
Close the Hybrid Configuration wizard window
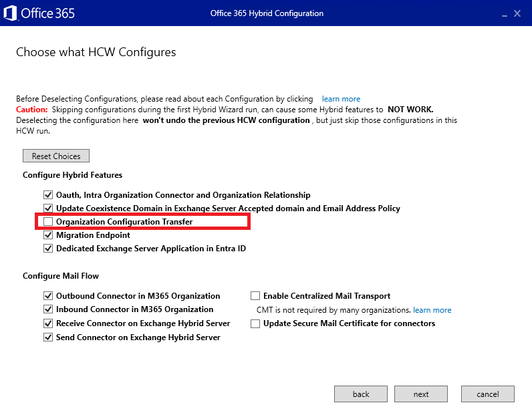tap(517, 13)
